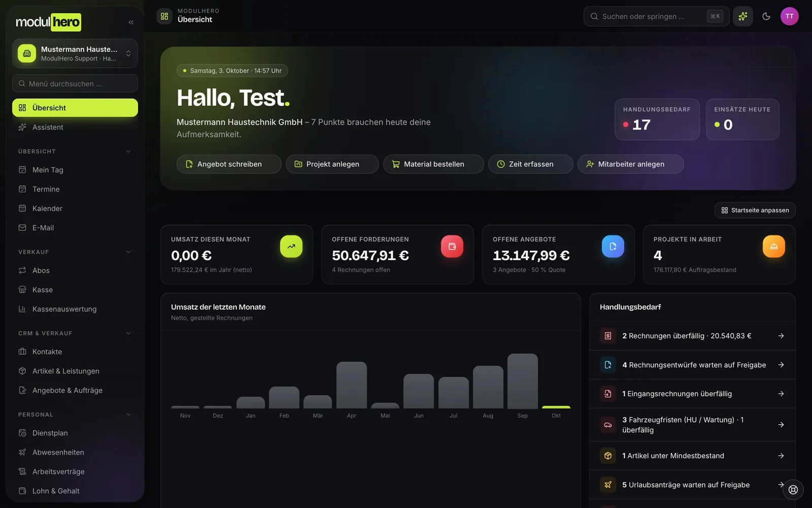Click the Suchen oder springen search box
This screenshot has height=508, width=812.
(x=656, y=16)
